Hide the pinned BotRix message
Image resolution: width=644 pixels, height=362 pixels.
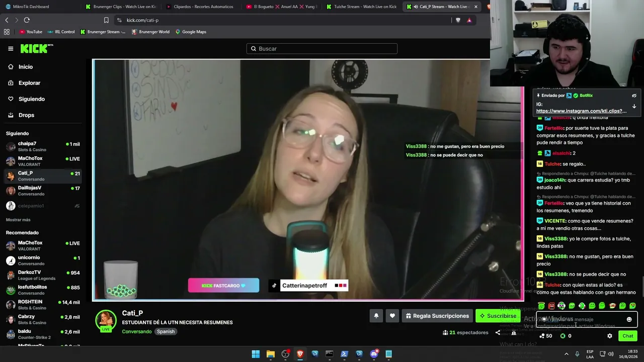pos(634,96)
